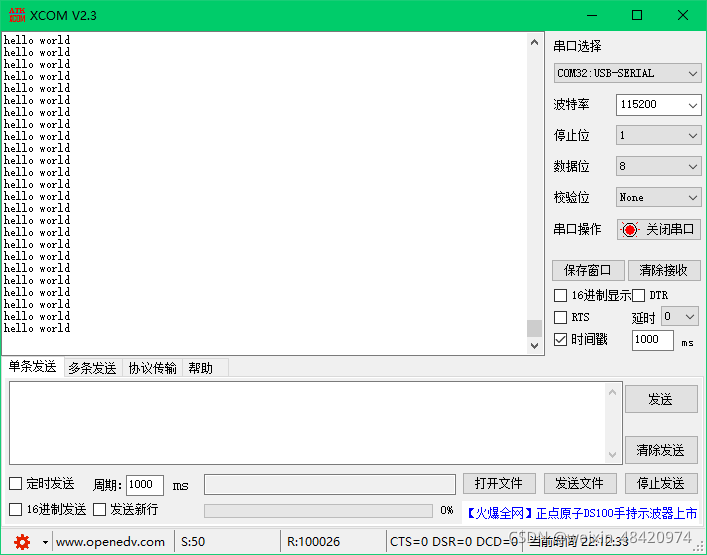Click the file send progress bar
707x555 pixels.
[318, 511]
